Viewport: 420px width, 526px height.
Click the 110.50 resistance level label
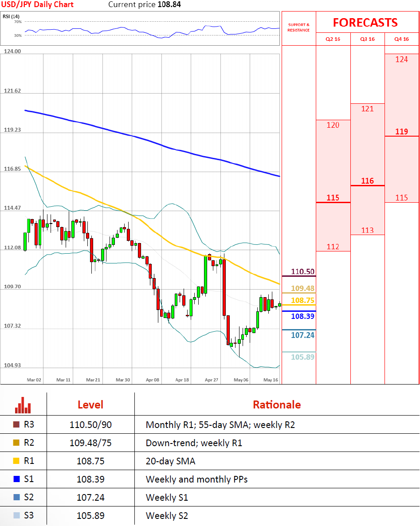[302, 271]
